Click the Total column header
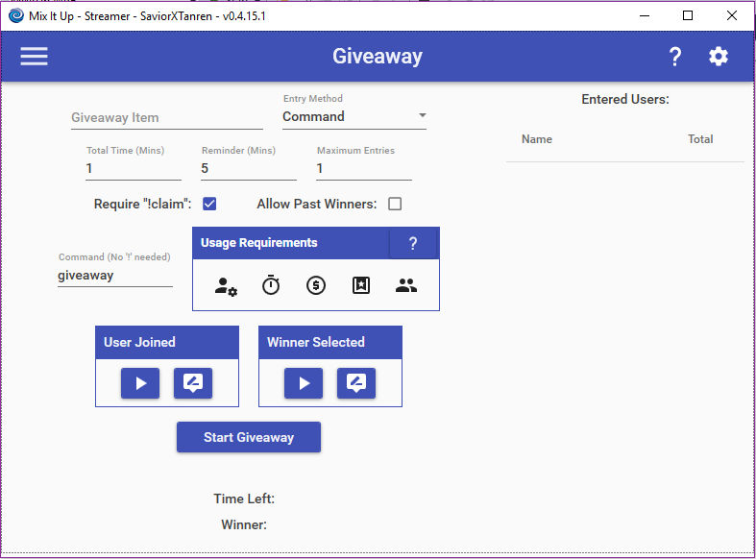The width and height of the screenshot is (756, 559). point(700,139)
